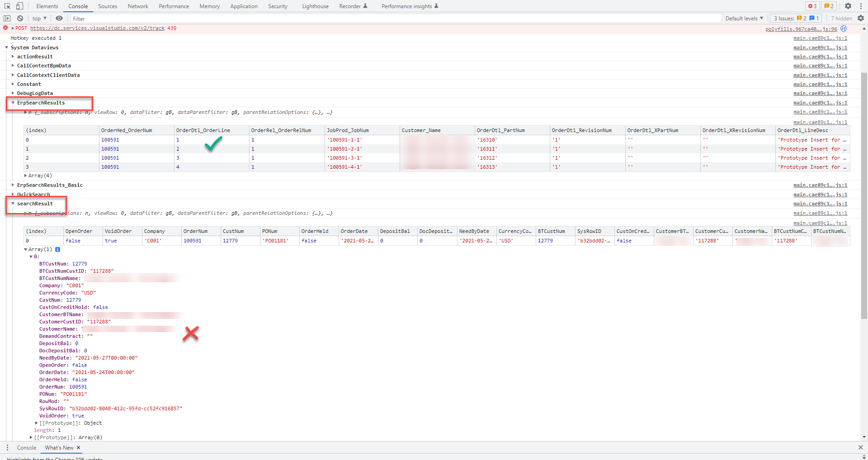Image resolution: width=868 pixels, height=460 pixels.
Task: Toggle the console sidebar icon
Action: coord(7,18)
